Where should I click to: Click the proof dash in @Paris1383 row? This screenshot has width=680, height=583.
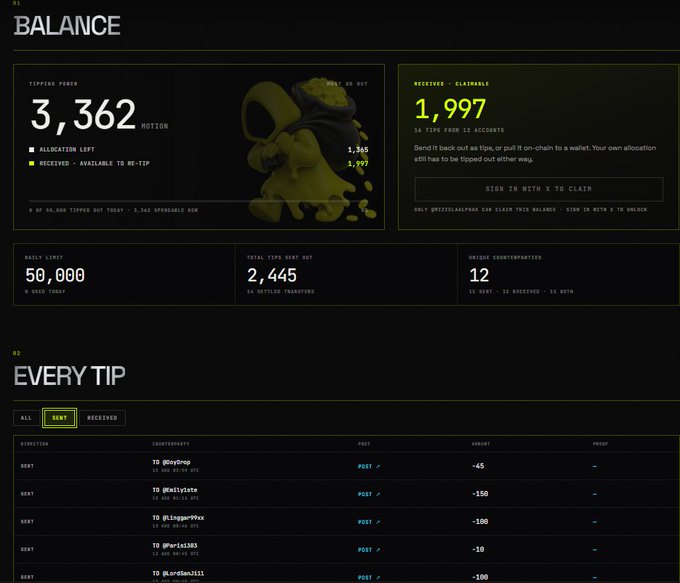coord(595,550)
